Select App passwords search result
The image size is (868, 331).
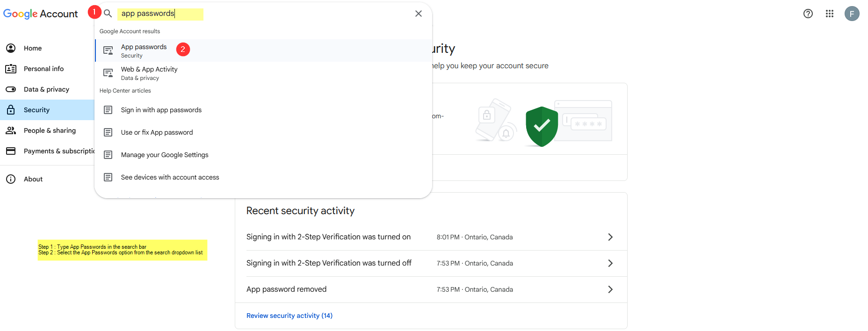(144, 50)
